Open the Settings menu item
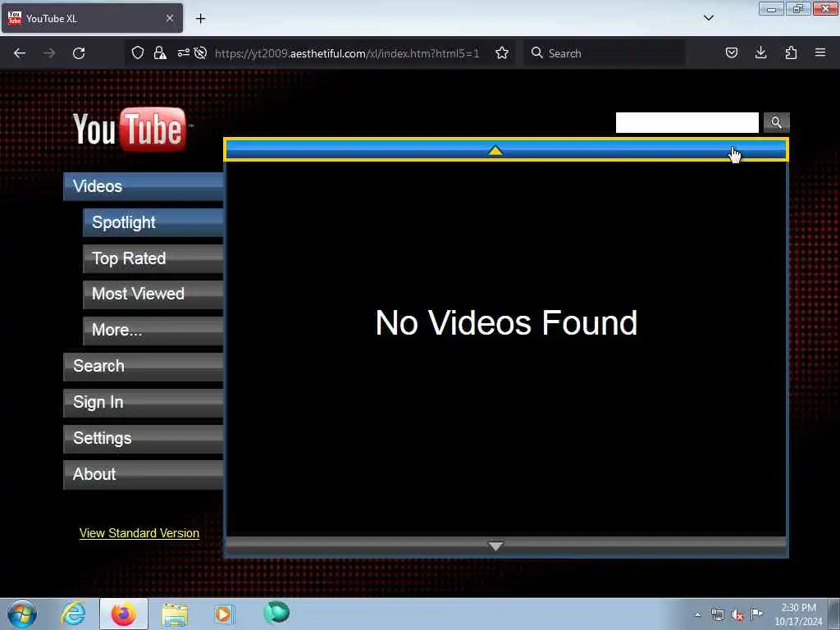The width and height of the screenshot is (840, 630). (x=143, y=438)
